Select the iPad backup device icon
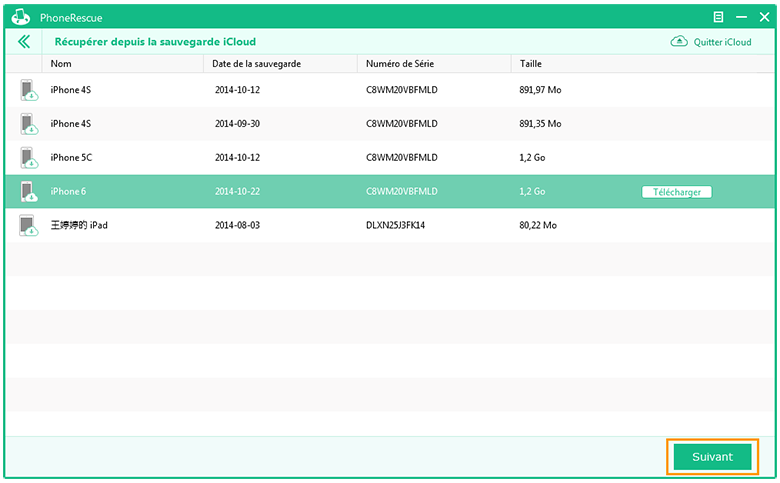This screenshot has height=483, width=780. pos(28,225)
